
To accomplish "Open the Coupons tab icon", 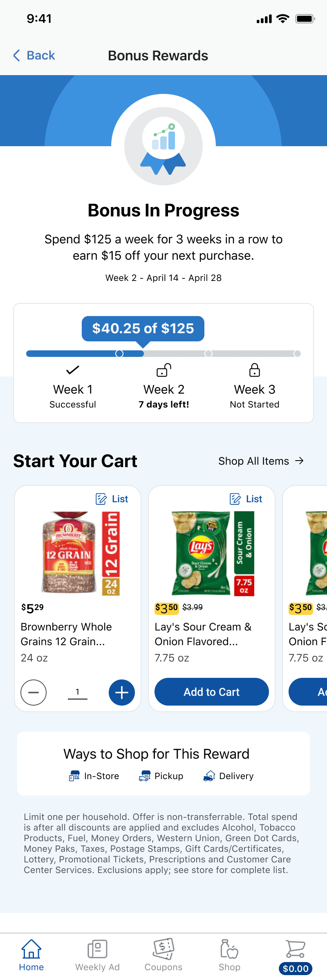I will coord(163,949).
